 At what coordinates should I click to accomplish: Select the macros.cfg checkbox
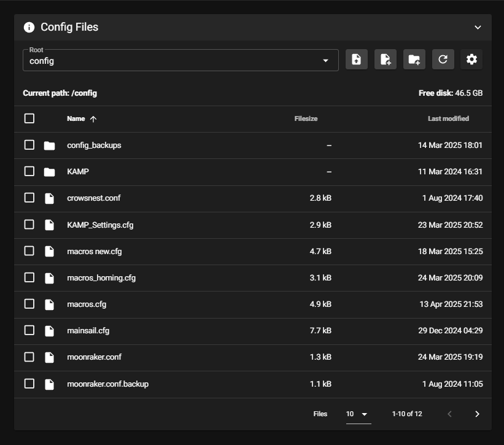tap(29, 304)
